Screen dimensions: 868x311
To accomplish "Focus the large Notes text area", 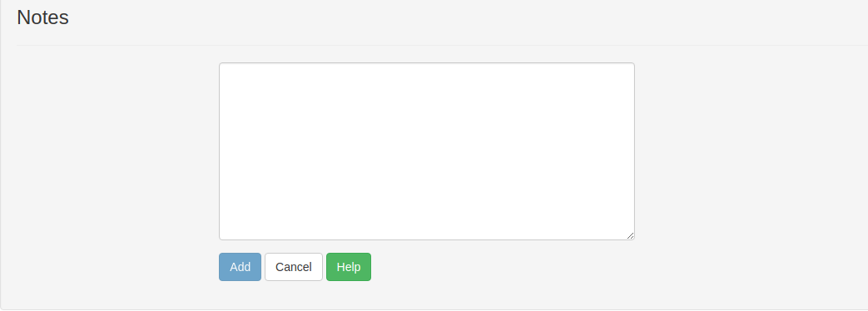I will click(x=427, y=151).
